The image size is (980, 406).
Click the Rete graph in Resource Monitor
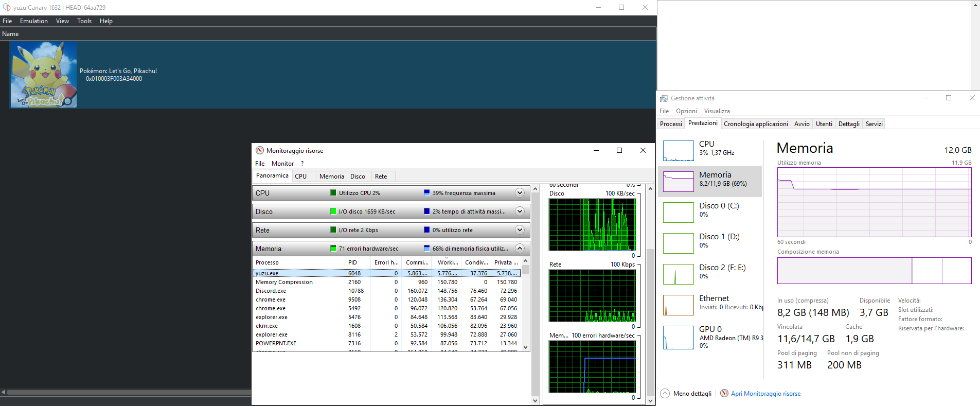point(592,296)
